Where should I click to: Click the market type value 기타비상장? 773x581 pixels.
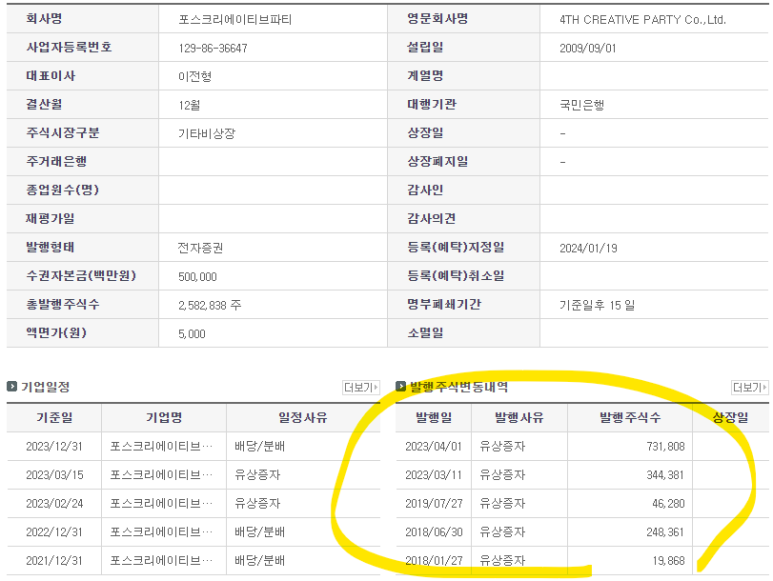pos(207,134)
